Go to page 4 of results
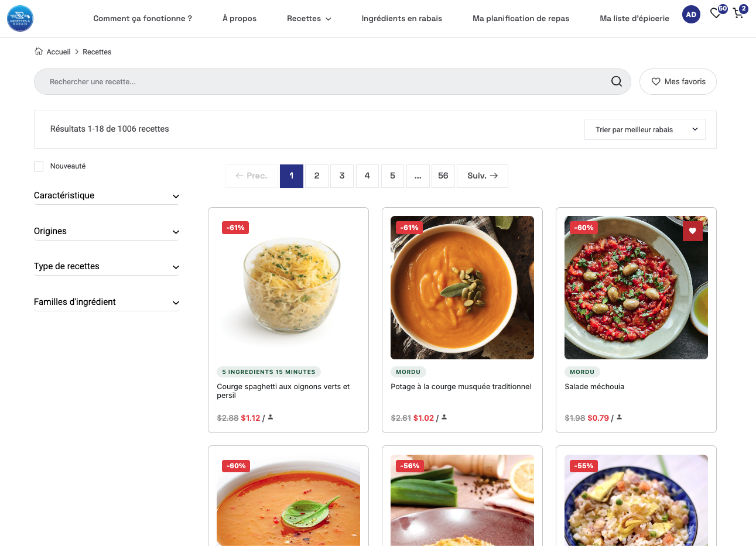 (x=367, y=176)
